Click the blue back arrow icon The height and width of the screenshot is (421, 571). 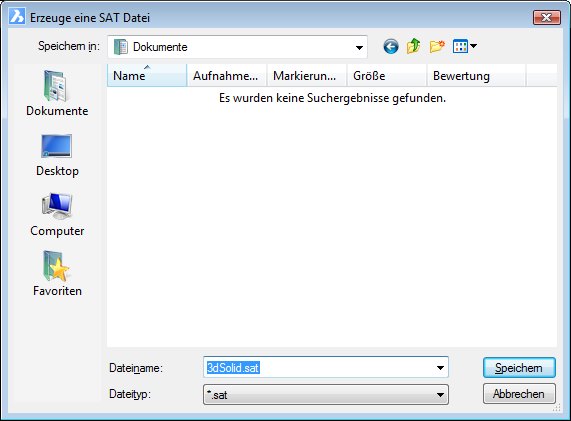click(391, 47)
